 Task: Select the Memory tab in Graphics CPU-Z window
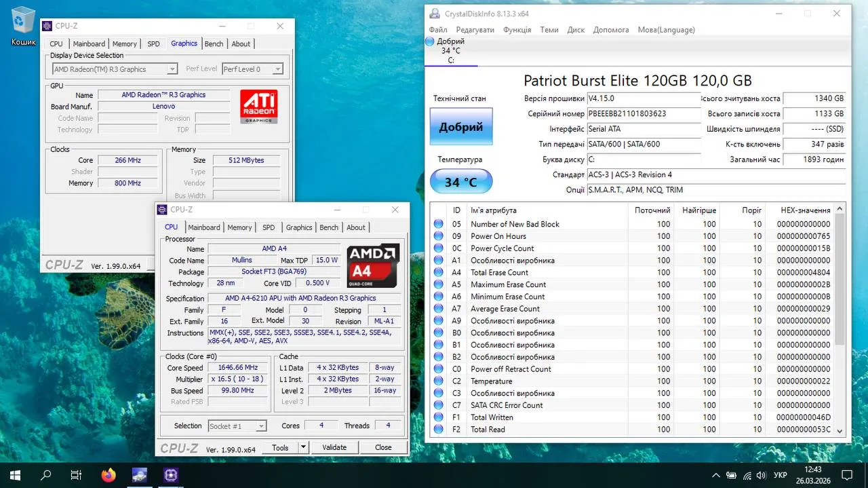tap(124, 43)
